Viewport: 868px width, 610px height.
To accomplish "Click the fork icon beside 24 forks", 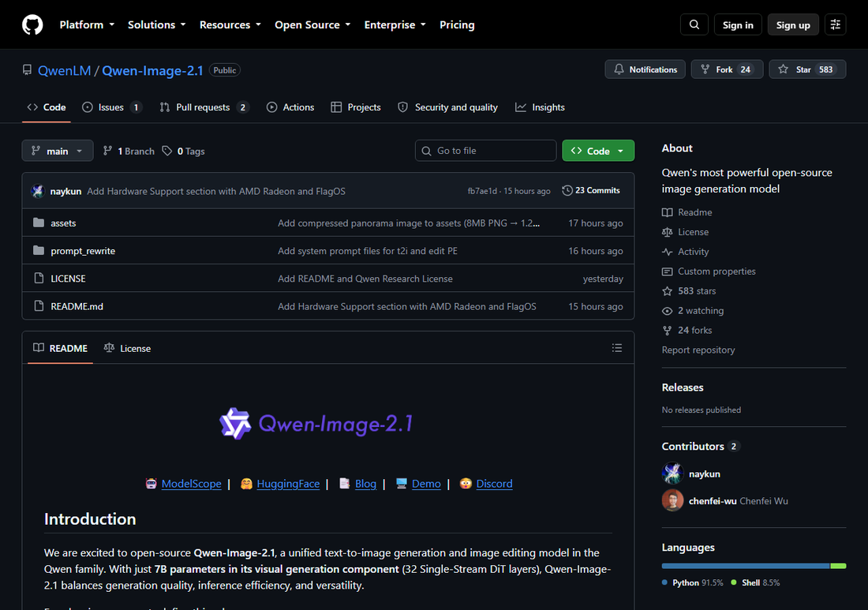I will pos(667,331).
